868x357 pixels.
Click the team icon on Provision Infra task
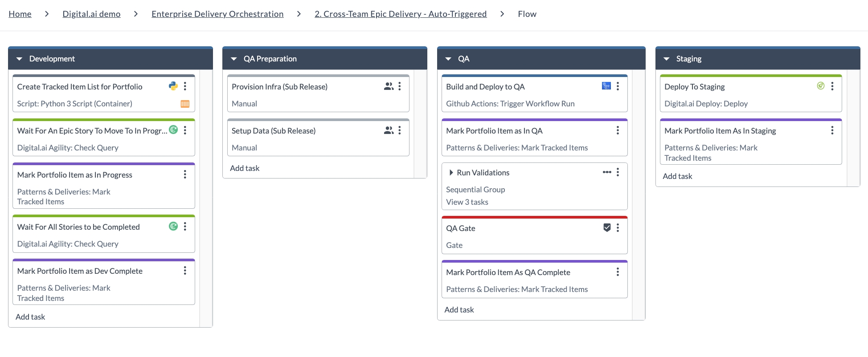[389, 86]
